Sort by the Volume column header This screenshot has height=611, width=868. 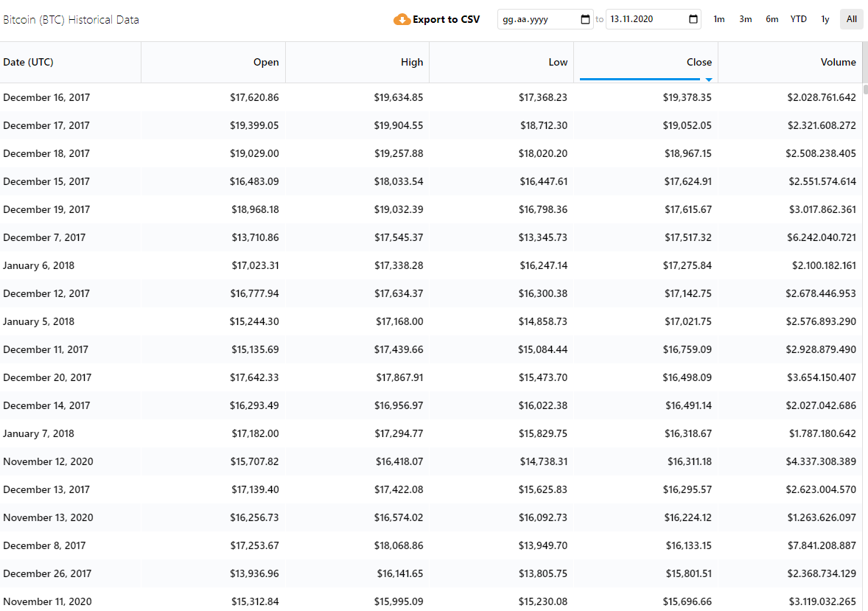[x=838, y=62]
